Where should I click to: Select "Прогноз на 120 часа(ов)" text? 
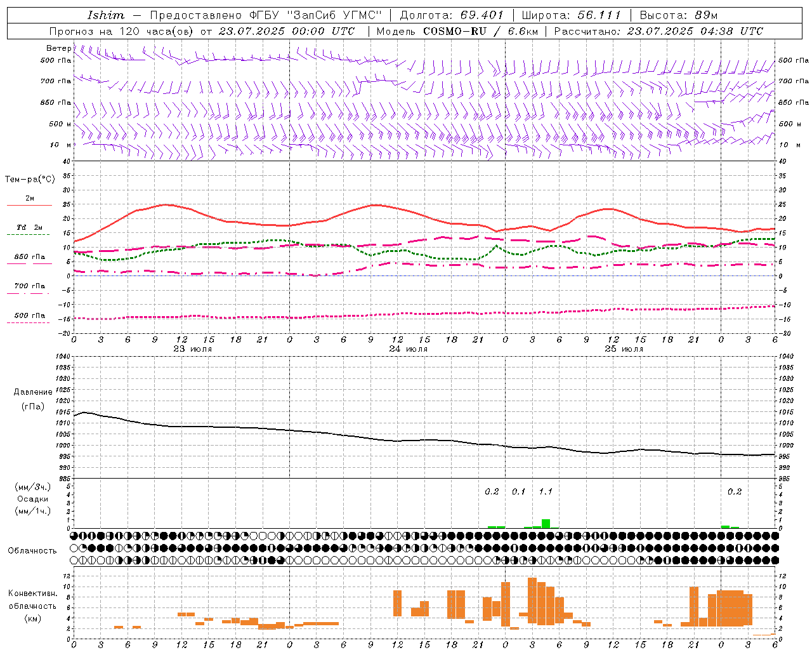pyautogui.click(x=122, y=31)
